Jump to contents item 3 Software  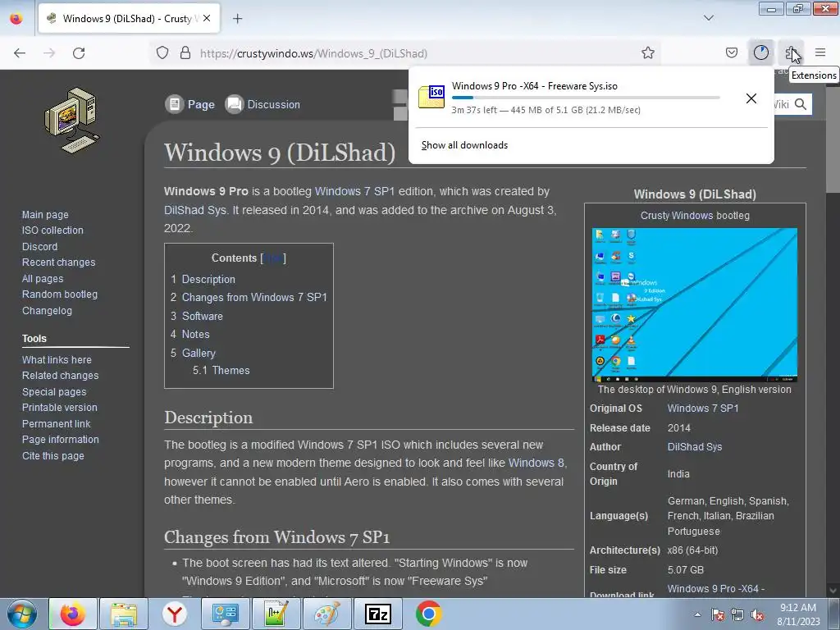[196, 316]
